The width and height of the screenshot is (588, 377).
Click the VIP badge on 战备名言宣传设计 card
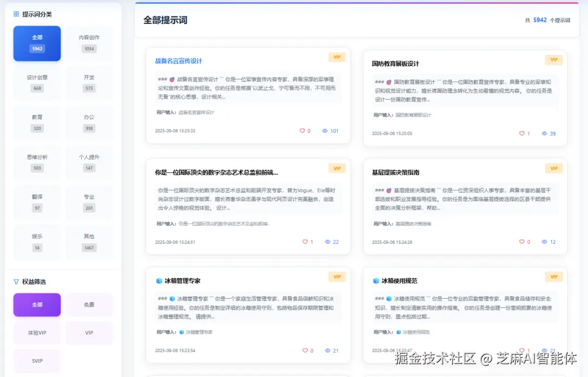336,57
